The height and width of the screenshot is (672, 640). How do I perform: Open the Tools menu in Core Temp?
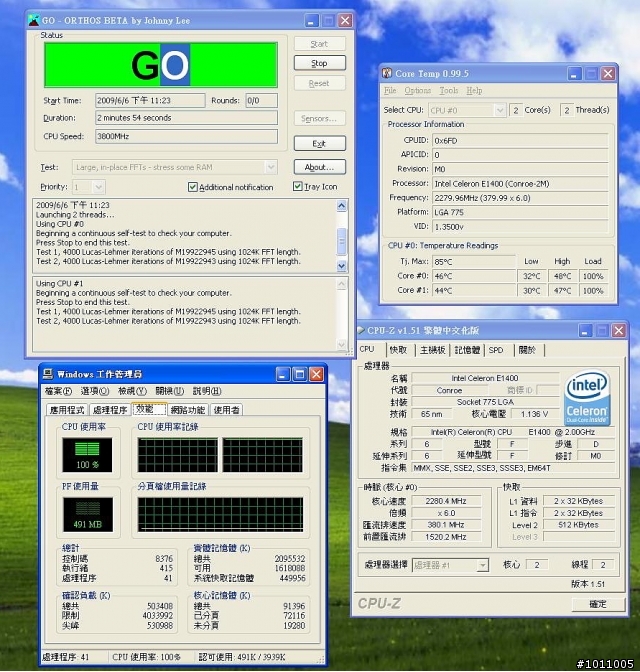pyautogui.click(x=449, y=90)
